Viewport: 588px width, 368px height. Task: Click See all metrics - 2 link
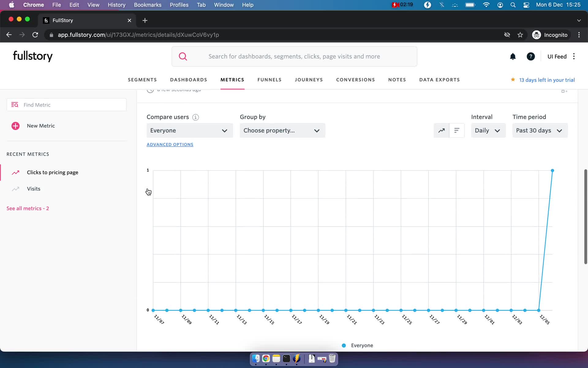pos(28,208)
